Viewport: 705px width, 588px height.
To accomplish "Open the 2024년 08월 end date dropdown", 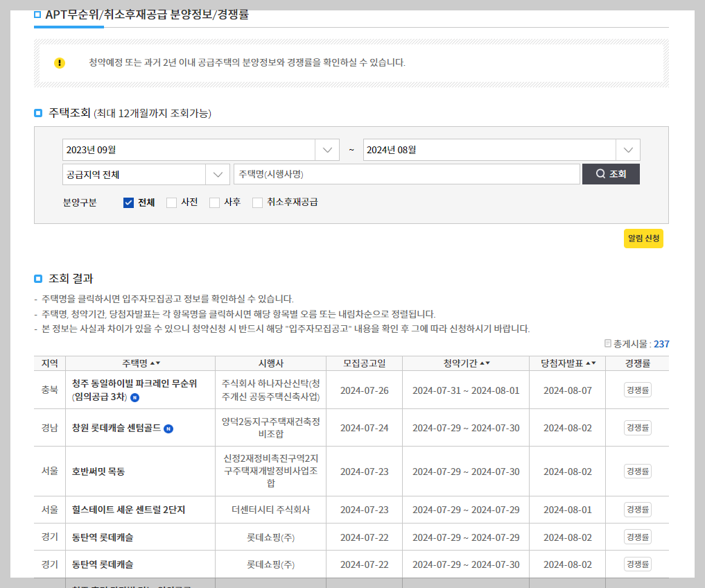I will [x=627, y=149].
